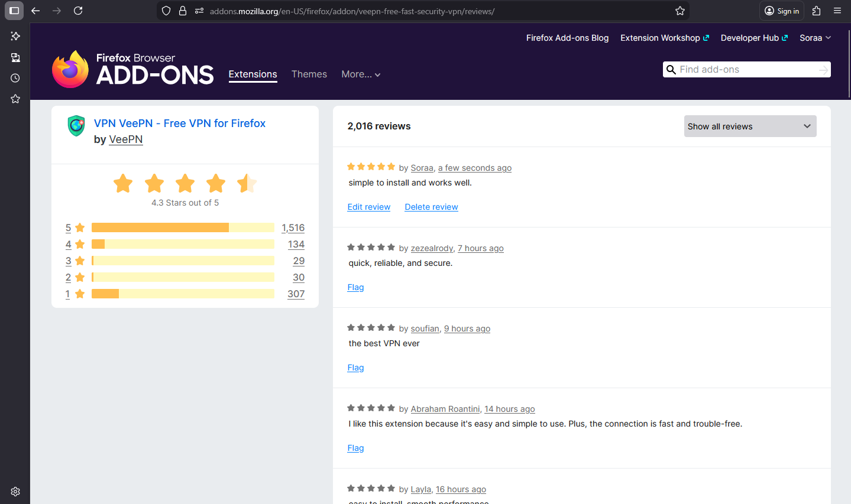This screenshot has width=851, height=504.
Task: Click in the Find add-ons search field
Action: (x=747, y=70)
